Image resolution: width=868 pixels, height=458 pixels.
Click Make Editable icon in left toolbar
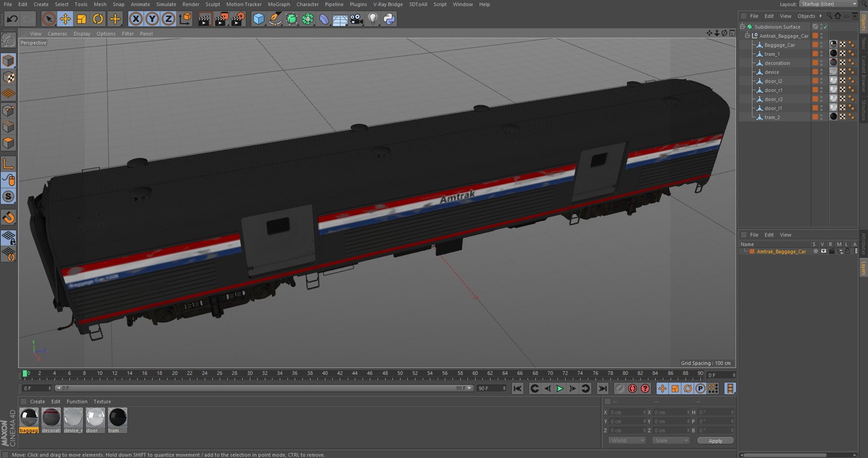[9, 40]
